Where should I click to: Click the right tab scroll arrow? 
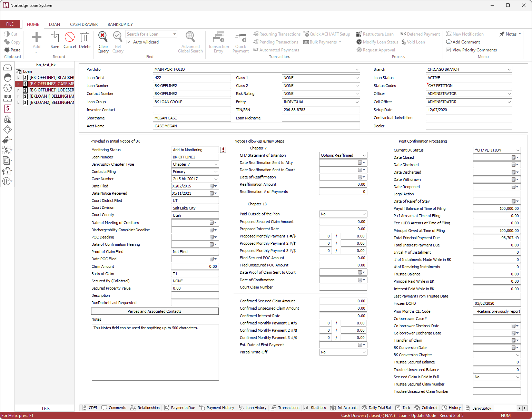(525, 408)
